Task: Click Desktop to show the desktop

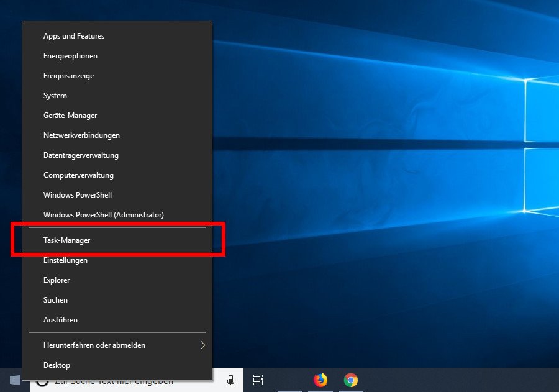Action: 57,365
